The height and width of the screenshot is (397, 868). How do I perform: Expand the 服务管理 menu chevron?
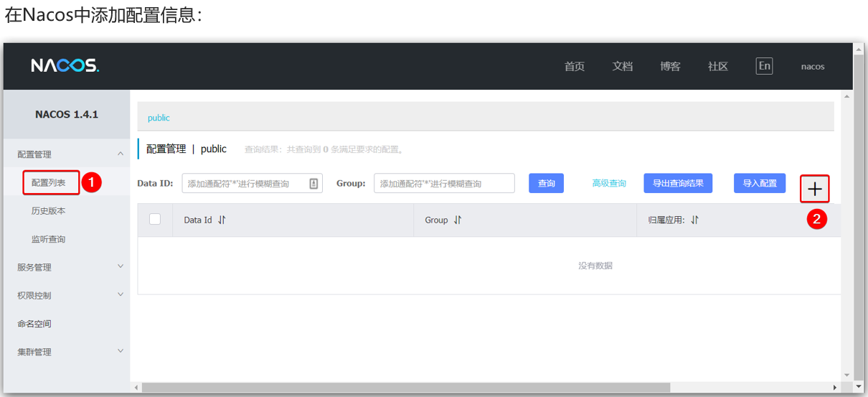coord(121,266)
